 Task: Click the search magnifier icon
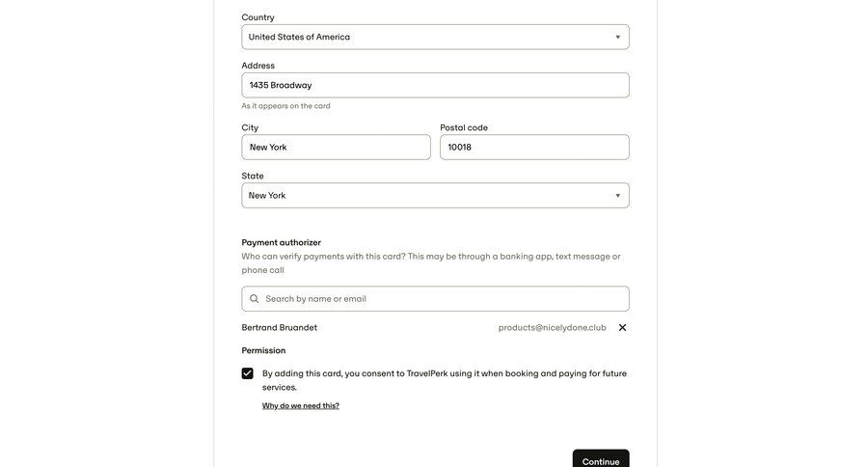255,299
